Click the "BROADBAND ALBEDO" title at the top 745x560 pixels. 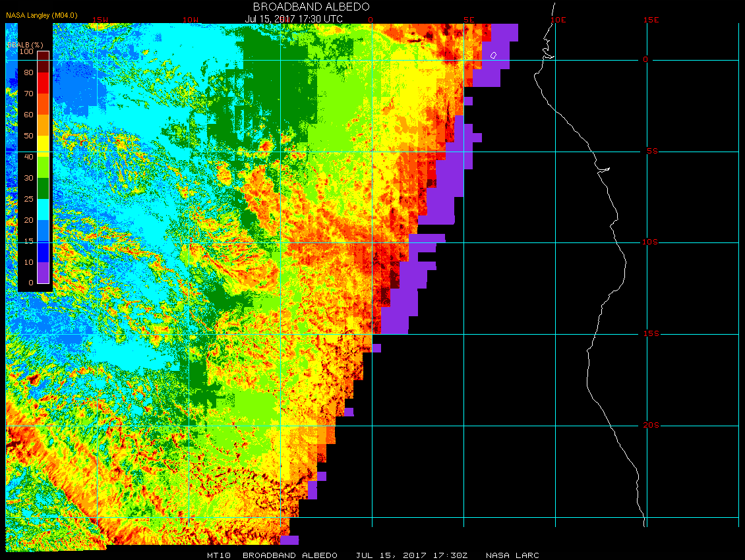pyautogui.click(x=311, y=7)
